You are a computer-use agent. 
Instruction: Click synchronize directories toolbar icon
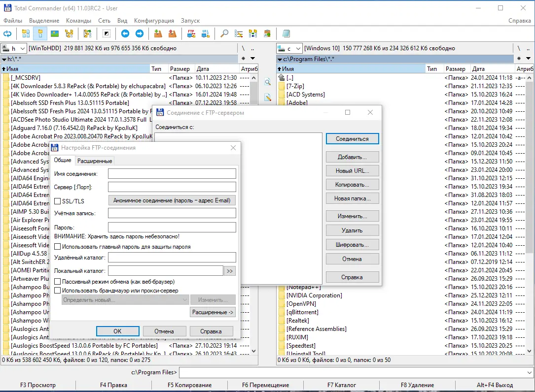253,33
